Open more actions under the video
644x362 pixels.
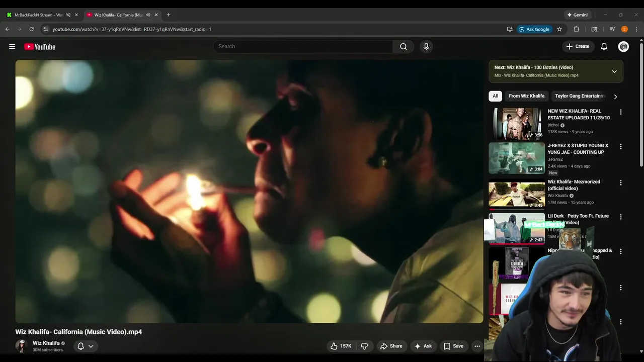tap(477, 346)
